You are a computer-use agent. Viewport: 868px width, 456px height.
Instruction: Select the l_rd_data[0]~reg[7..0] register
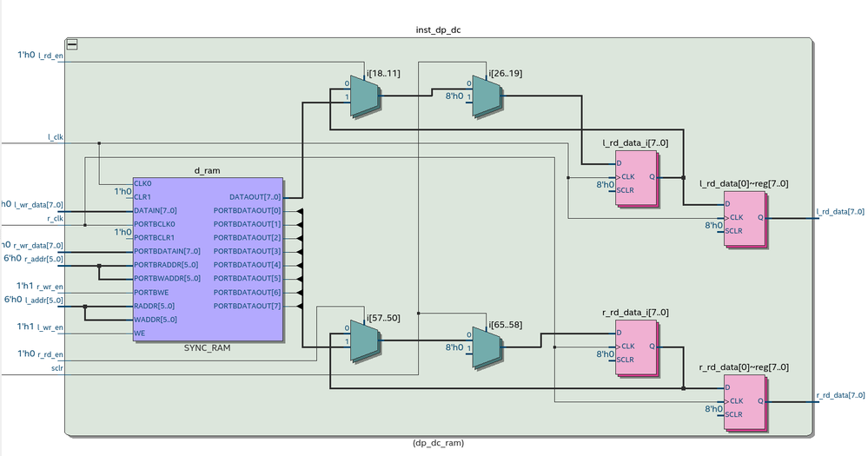point(745,219)
